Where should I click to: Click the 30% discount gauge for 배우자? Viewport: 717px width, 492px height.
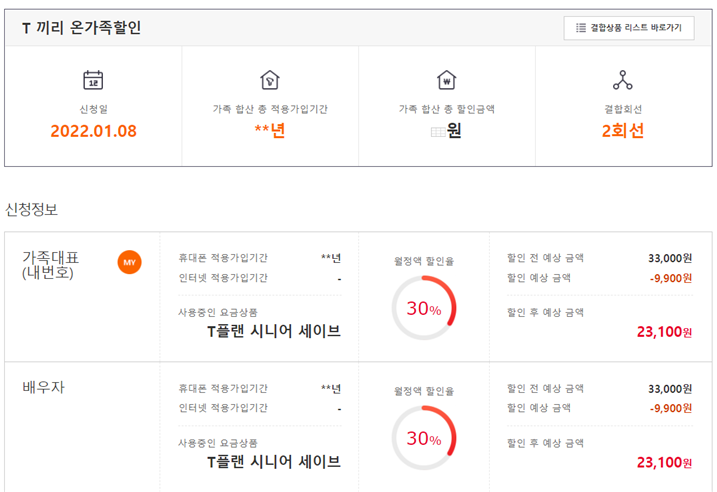(x=424, y=439)
